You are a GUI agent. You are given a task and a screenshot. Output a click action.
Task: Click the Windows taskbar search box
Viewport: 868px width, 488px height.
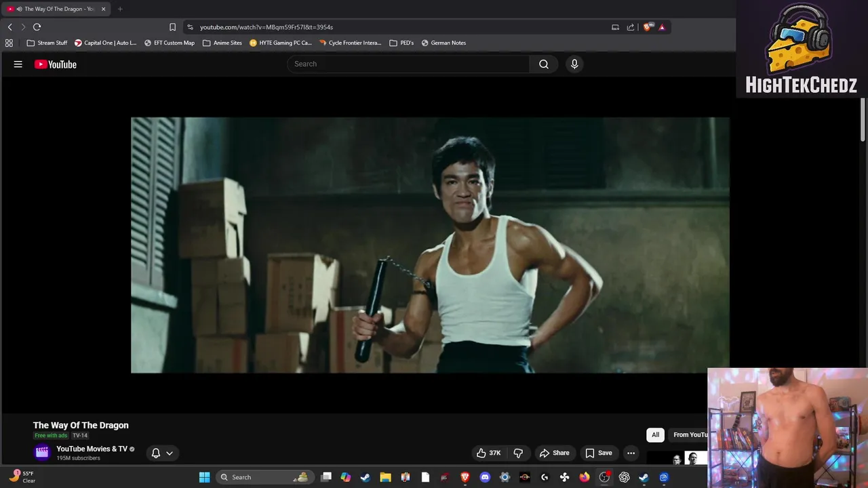click(264, 477)
